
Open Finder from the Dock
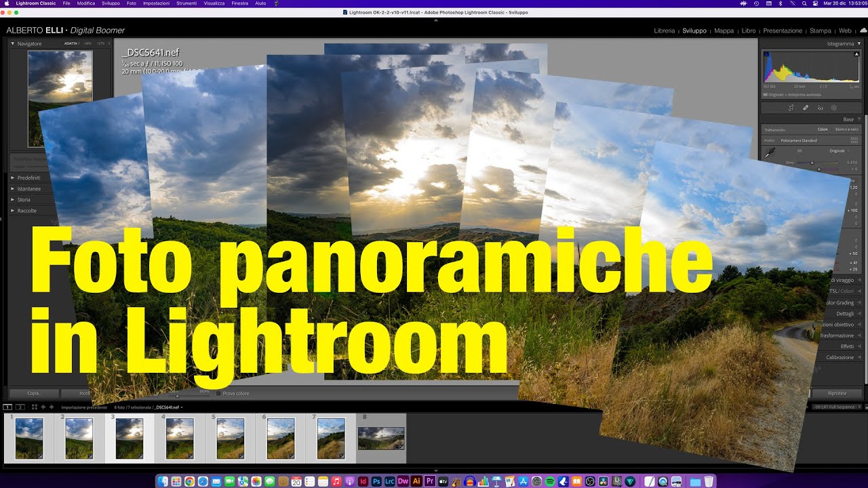point(163,481)
